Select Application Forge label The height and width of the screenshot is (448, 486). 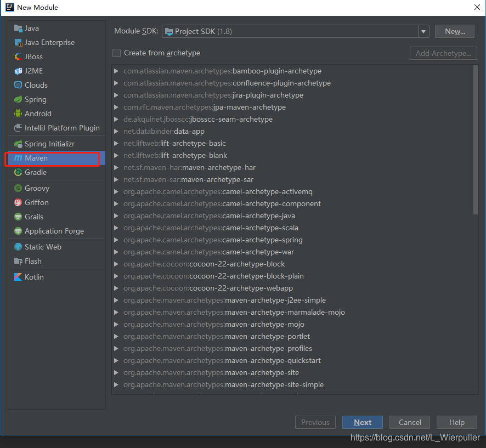[x=54, y=231]
